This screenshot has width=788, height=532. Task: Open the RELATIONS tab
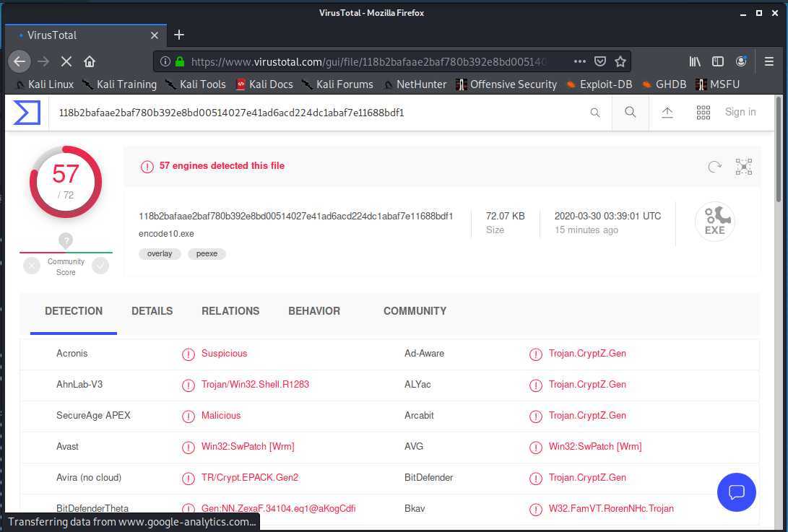[230, 311]
